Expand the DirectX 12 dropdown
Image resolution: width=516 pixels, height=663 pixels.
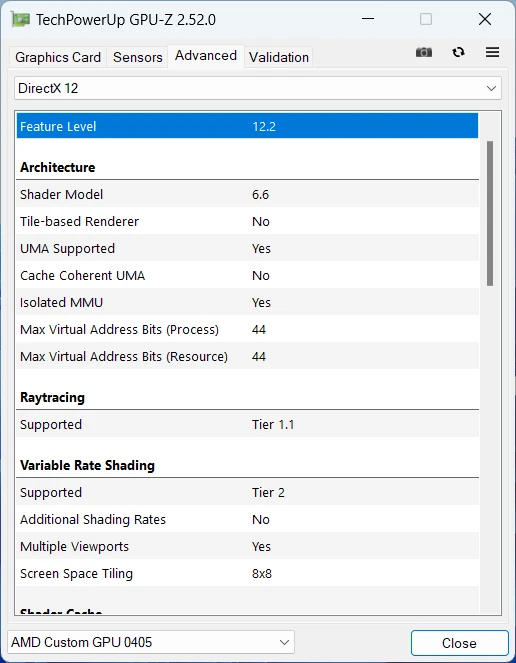[x=258, y=88]
